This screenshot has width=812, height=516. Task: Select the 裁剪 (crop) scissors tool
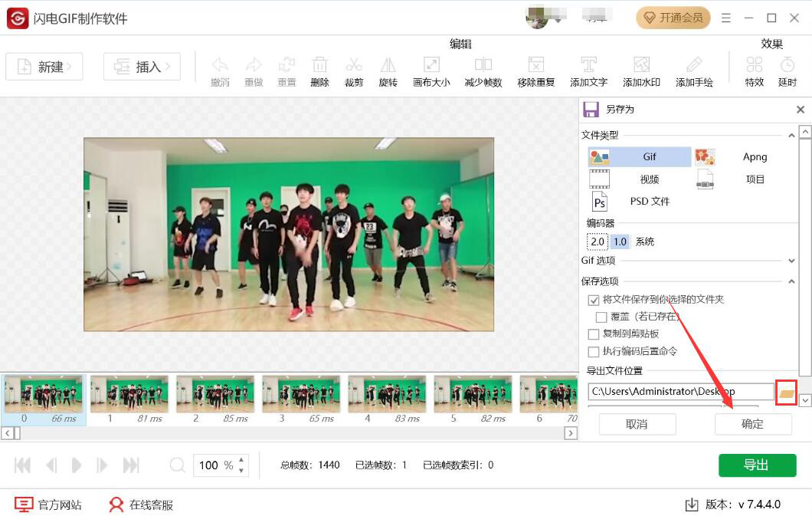tap(353, 66)
